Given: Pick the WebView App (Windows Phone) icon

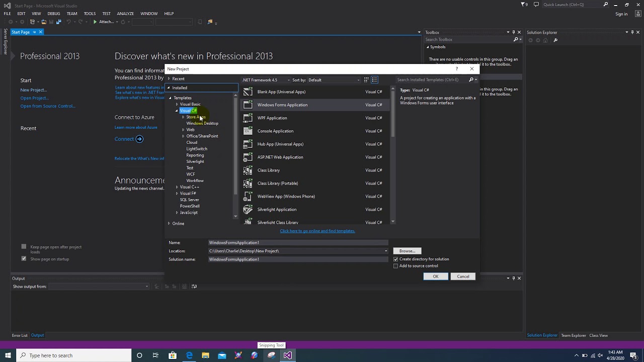Looking at the screenshot, I should [248, 196].
